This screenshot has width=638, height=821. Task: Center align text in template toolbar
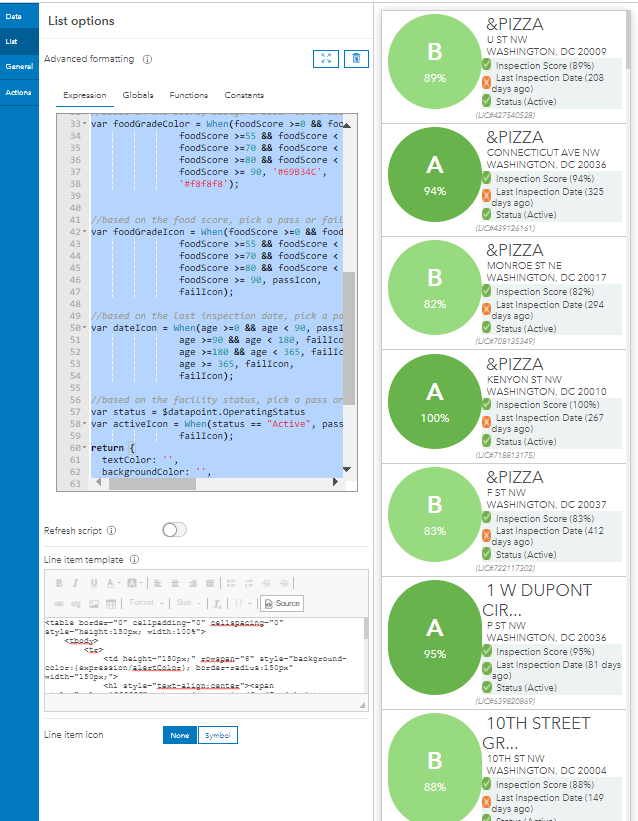pos(175,583)
